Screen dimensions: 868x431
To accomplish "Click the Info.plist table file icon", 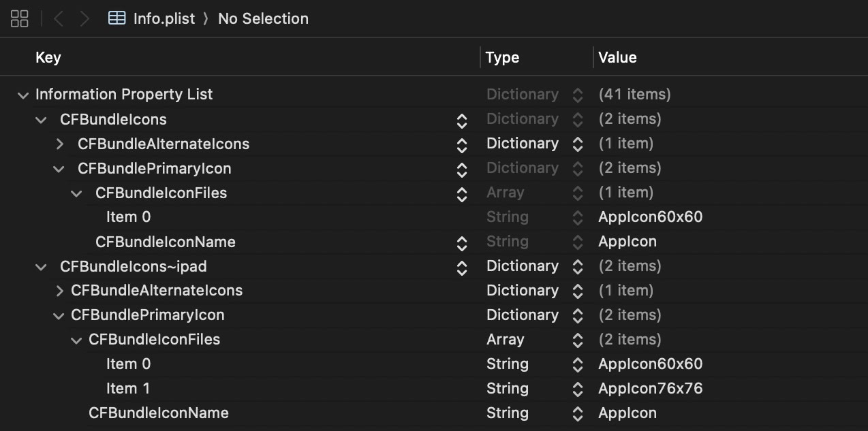I will point(117,18).
